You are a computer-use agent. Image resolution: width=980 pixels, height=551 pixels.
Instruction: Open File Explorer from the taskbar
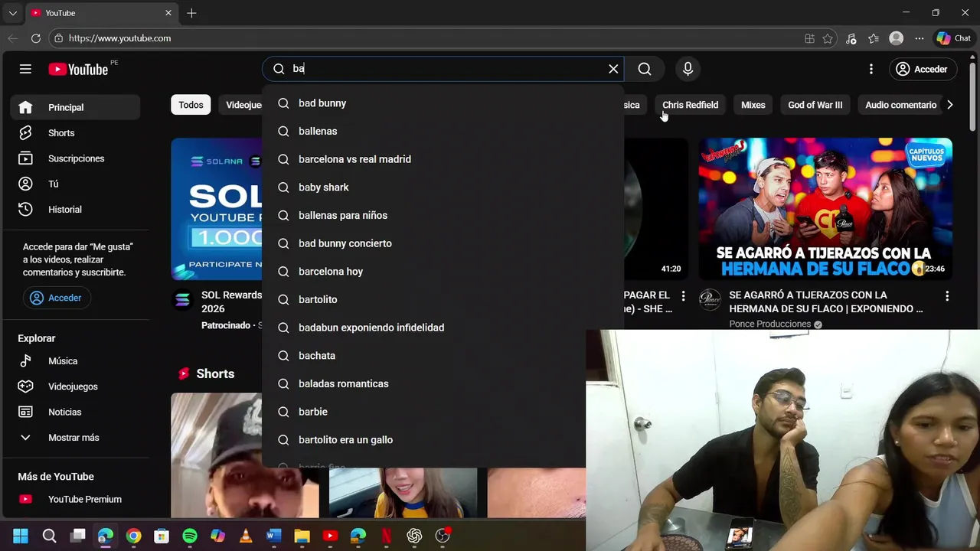pos(302,536)
